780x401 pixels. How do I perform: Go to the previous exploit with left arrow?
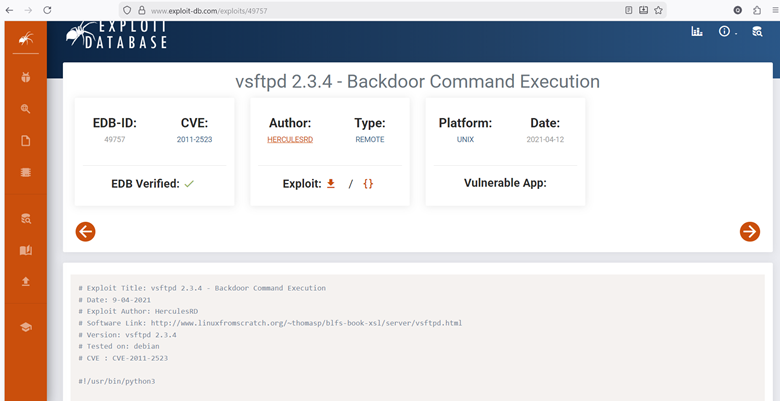click(86, 232)
